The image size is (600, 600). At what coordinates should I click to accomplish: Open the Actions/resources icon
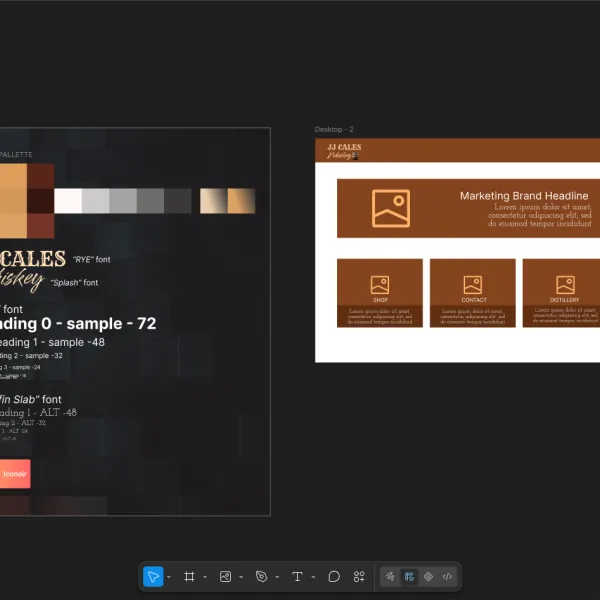coord(359,576)
